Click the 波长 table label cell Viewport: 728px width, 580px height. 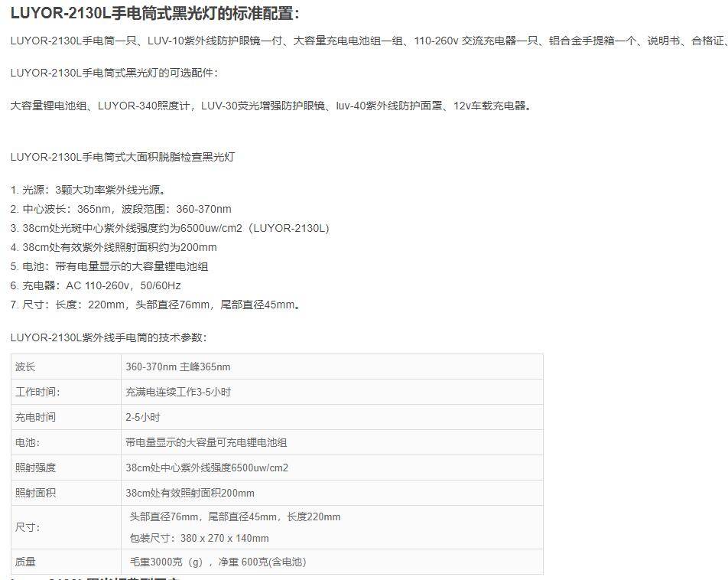pos(26,367)
